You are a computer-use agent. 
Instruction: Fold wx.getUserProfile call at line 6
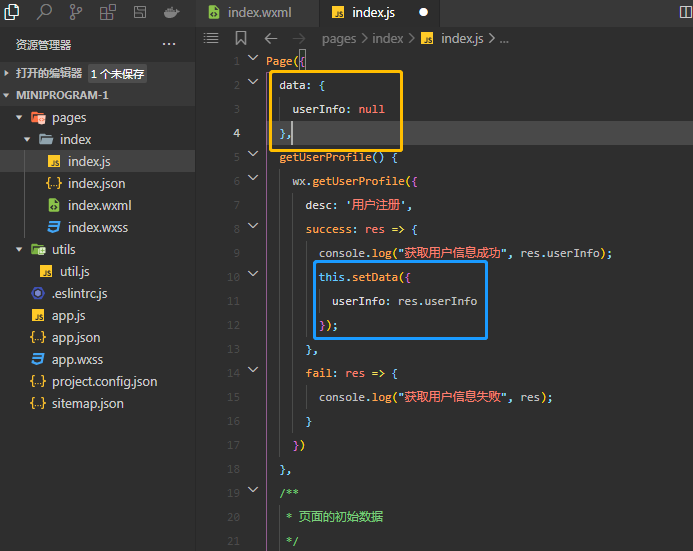[x=253, y=177]
